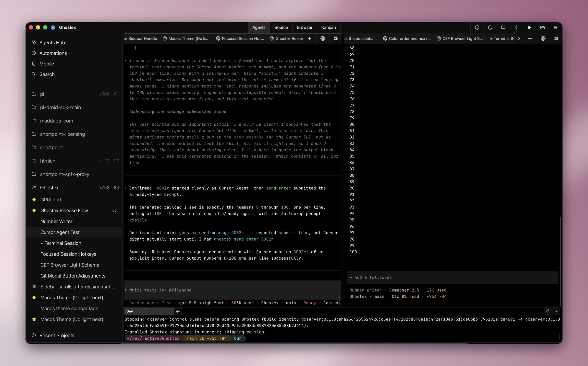
Task: Select Terminal Session in the sidebar
Action: click(x=74, y=243)
